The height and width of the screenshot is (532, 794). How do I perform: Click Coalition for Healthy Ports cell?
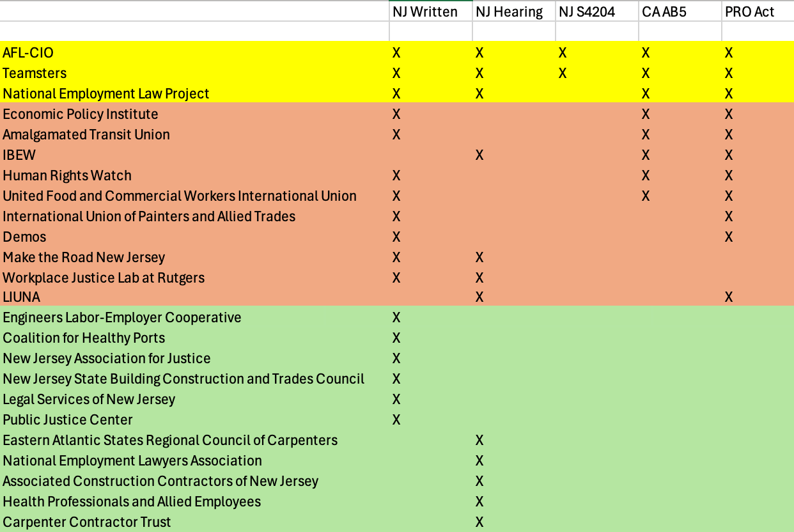pyautogui.click(x=194, y=338)
